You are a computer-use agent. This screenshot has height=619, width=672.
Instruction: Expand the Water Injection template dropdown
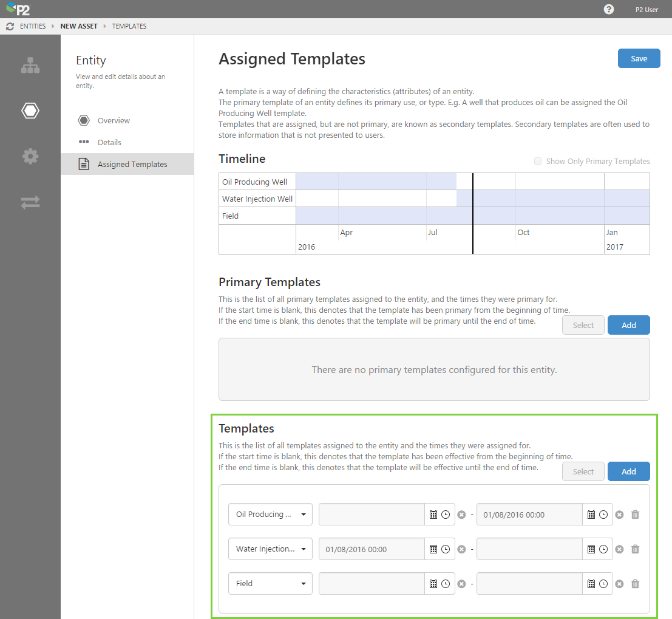(x=270, y=549)
